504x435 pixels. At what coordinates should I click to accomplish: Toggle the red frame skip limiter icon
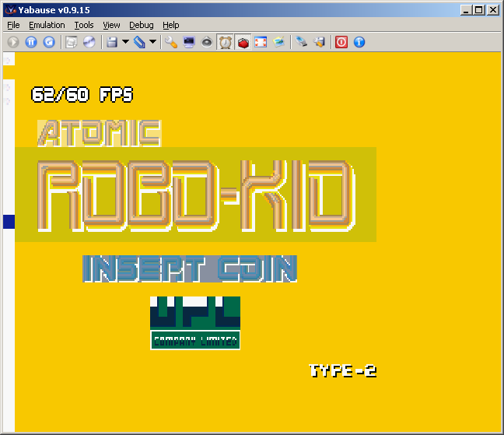[x=243, y=42]
